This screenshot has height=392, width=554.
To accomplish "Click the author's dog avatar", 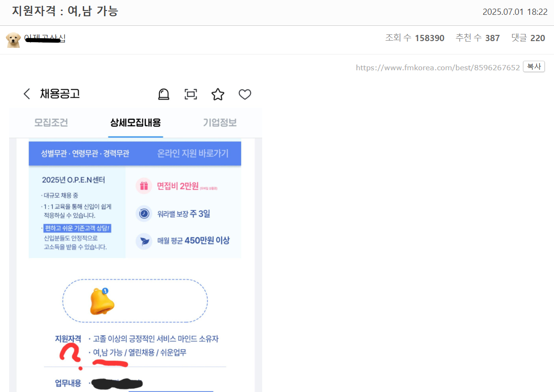I will (x=13, y=40).
